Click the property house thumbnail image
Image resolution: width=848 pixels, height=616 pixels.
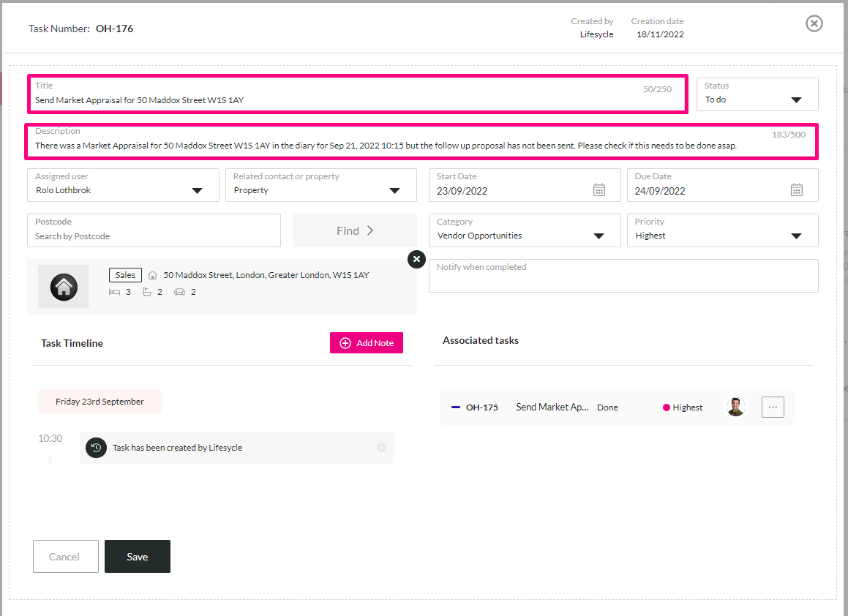(63, 287)
